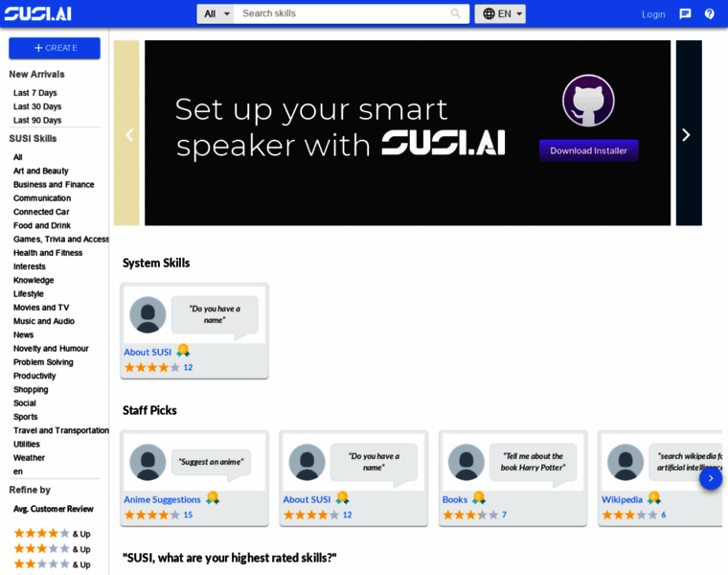Click the Create button
Image resolution: width=728 pixels, height=575 pixels.
(55, 48)
